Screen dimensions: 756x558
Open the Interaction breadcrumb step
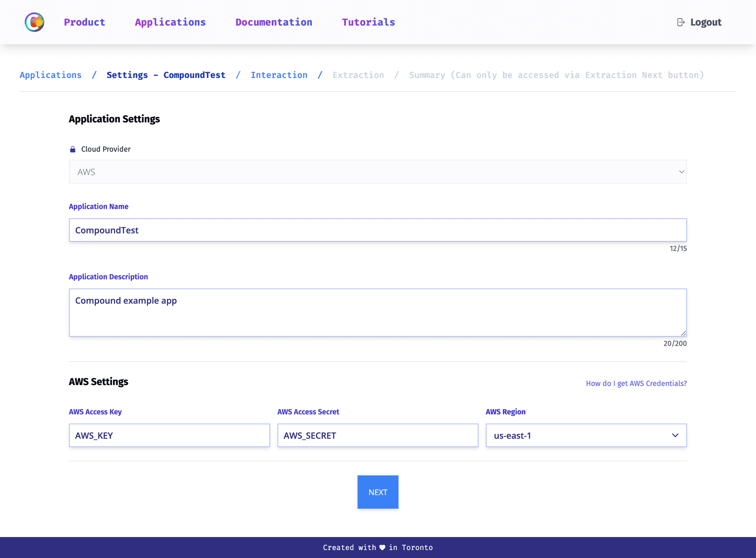coord(279,75)
